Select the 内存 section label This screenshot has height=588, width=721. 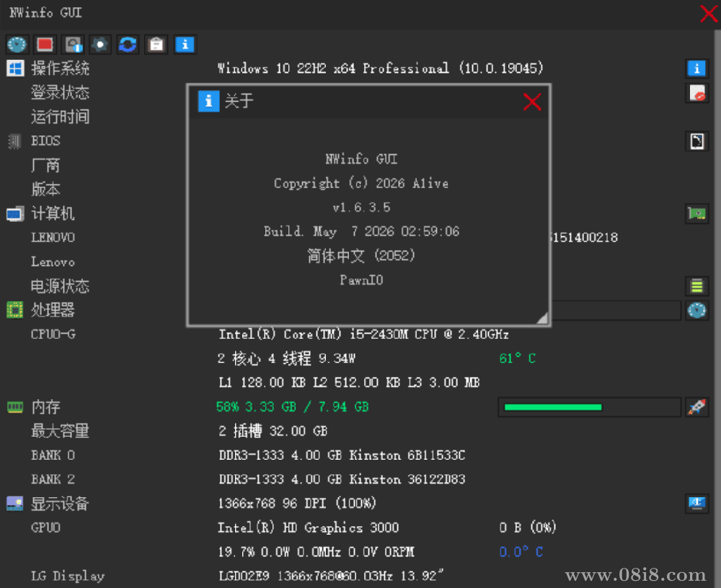pyautogui.click(x=45, y=407)
